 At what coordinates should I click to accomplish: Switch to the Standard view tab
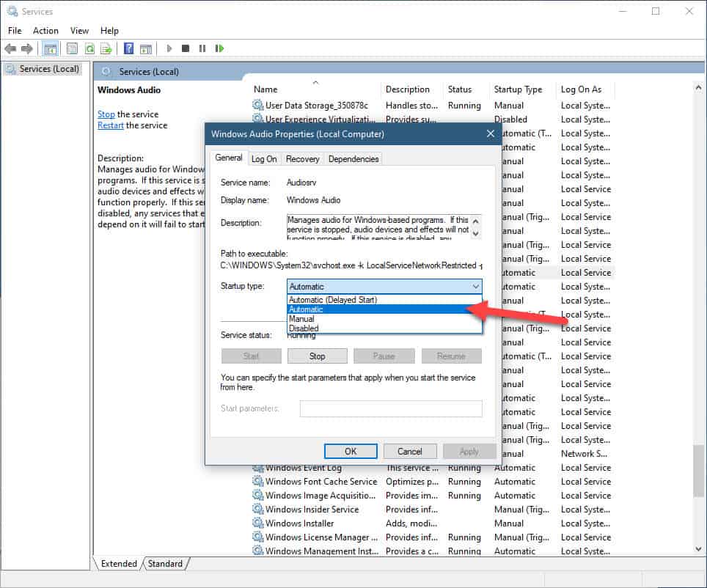(165, 564)
